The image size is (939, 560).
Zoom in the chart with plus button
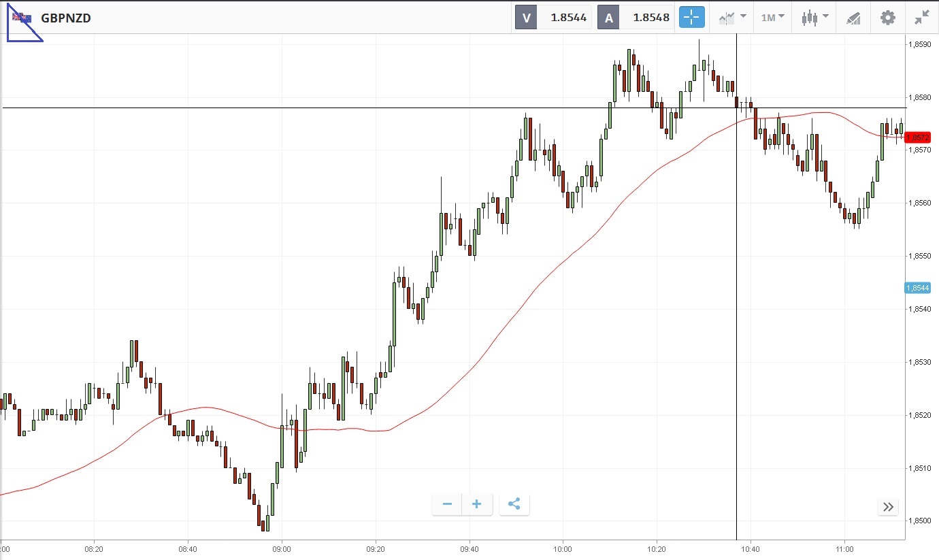pyautogui.click(x=477, y=504)
